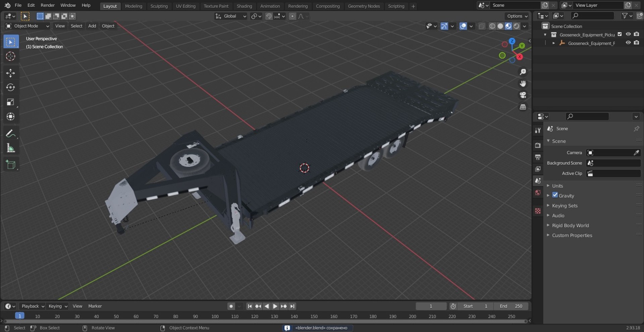Open the View Layer properties tab

point(538,169)
